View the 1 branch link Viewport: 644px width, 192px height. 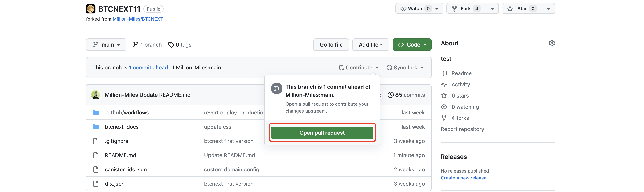coord(147,45)
